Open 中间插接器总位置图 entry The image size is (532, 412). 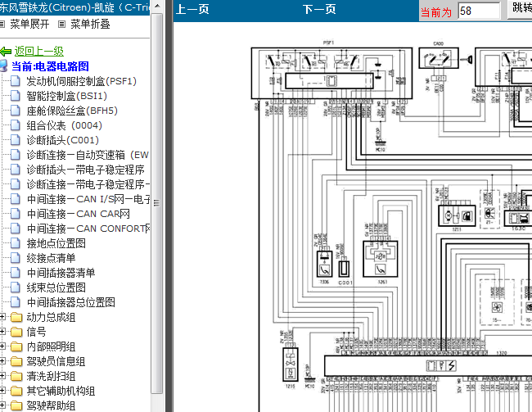(70, 302)
